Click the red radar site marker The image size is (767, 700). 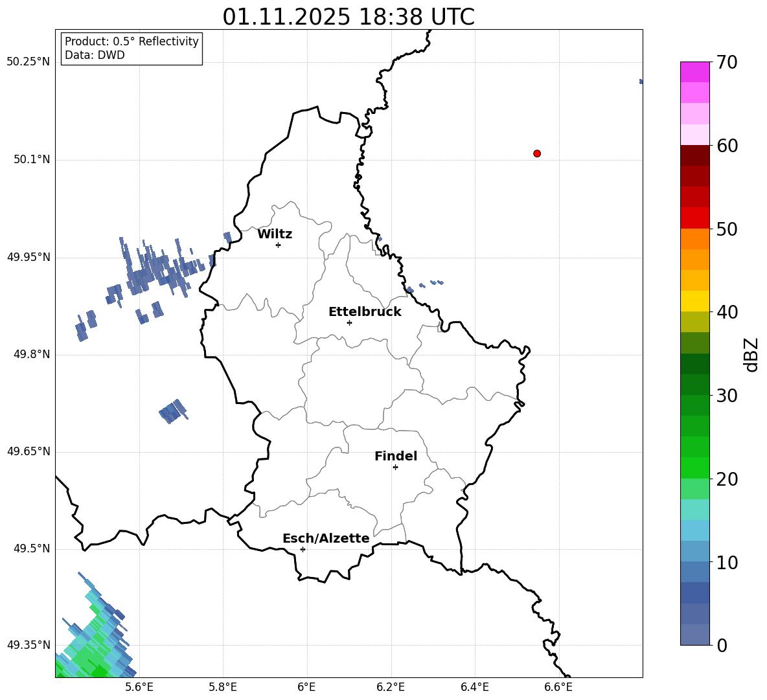point(536,153)
